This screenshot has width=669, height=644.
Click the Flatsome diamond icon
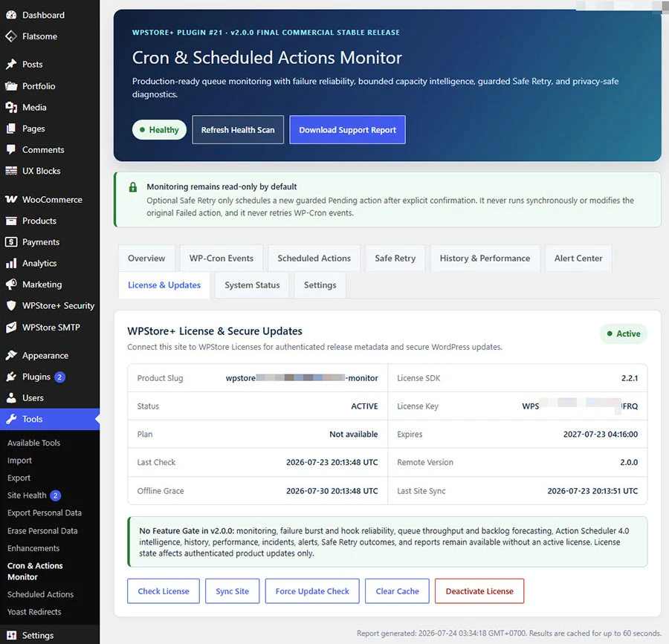tap(11, 36)
